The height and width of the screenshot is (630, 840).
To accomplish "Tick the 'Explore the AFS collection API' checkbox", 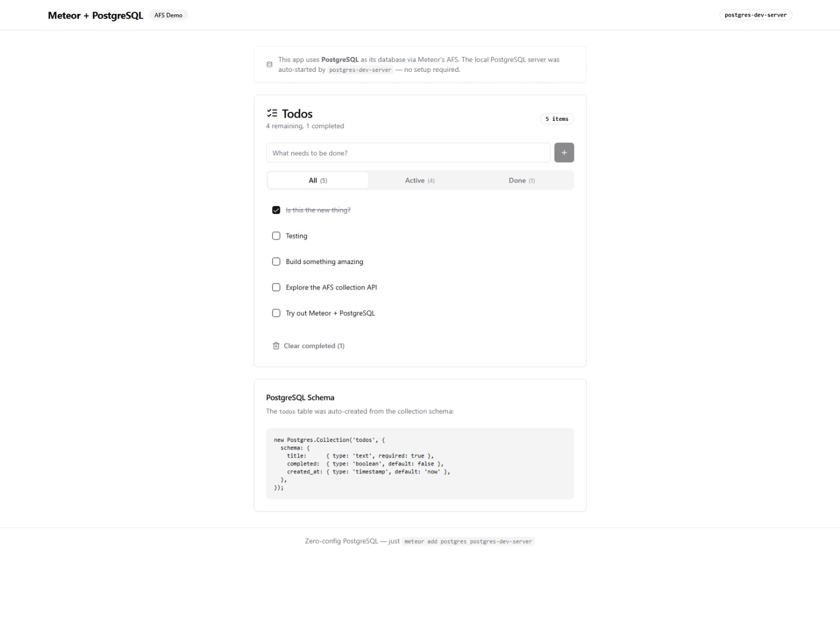I will 276,287.
